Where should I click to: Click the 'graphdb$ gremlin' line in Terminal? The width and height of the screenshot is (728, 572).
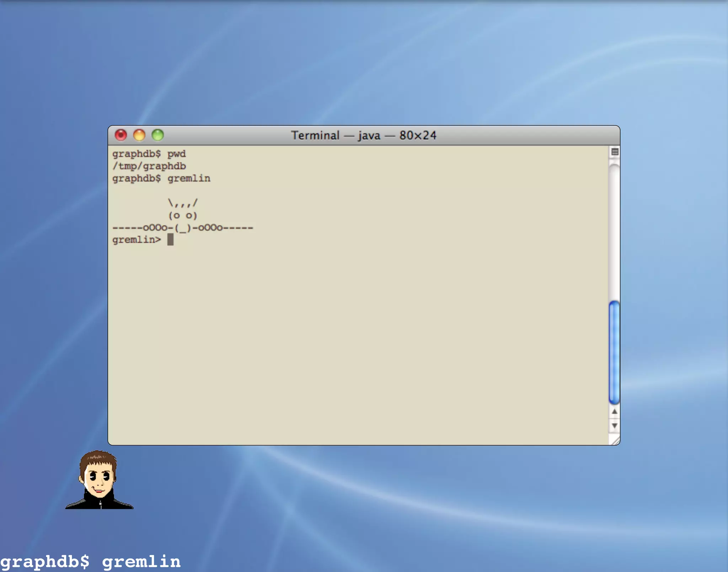161,178
